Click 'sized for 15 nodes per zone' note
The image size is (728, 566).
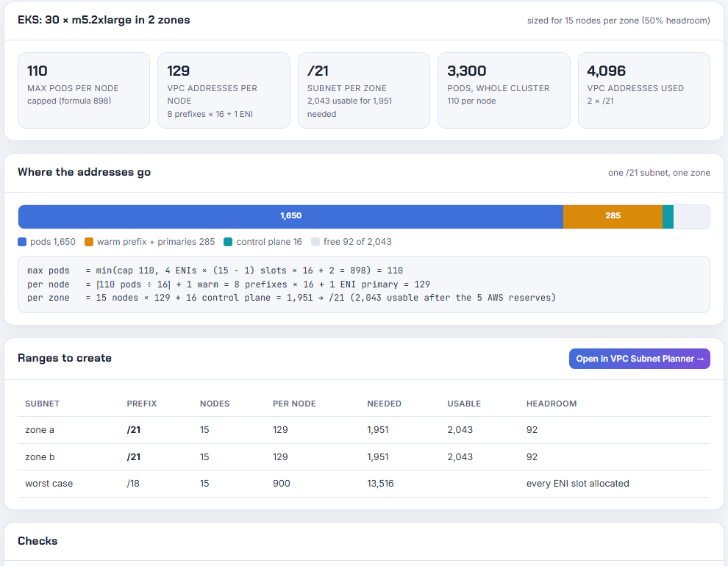[618, 21]
